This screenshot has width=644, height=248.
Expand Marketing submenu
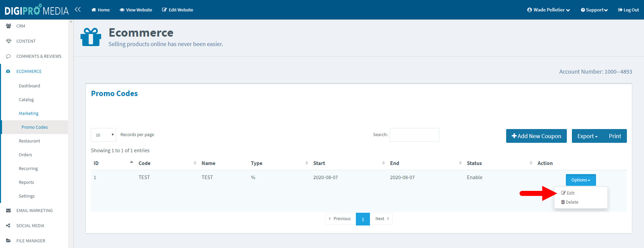coord(29,113)
